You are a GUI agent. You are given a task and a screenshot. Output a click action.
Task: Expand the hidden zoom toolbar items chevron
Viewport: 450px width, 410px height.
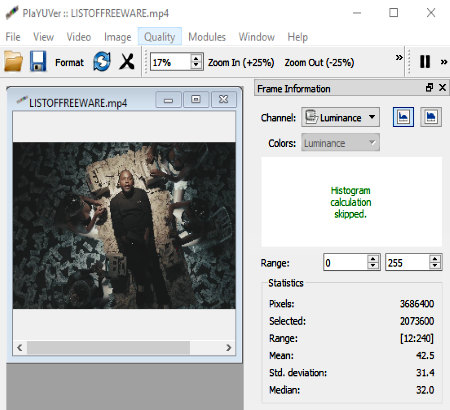(x=399, y=58)
